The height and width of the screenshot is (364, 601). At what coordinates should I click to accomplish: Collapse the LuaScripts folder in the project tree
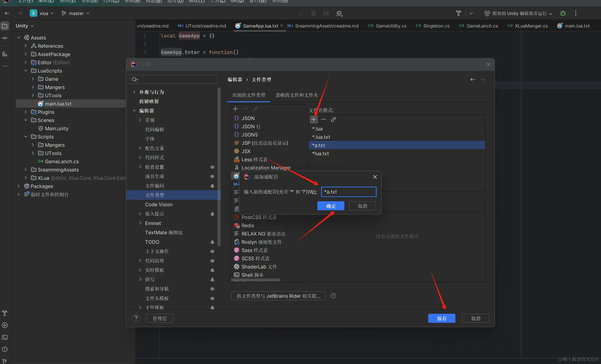pos(26,71)
